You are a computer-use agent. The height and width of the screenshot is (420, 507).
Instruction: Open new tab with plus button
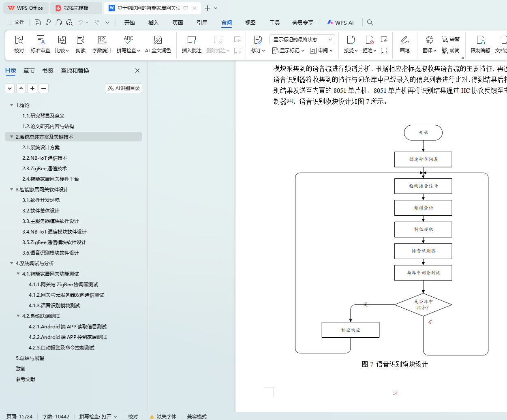(x=208, y=8)
